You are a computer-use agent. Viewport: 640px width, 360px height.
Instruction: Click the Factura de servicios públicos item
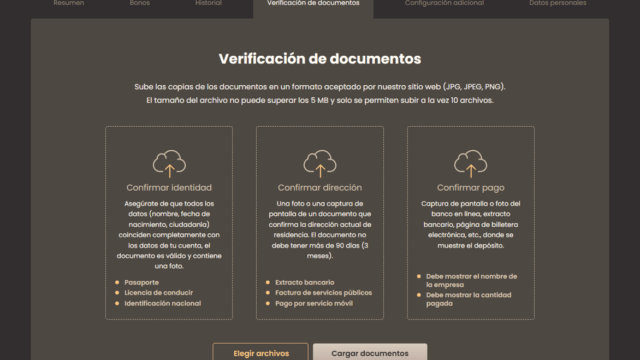(323, 293)
